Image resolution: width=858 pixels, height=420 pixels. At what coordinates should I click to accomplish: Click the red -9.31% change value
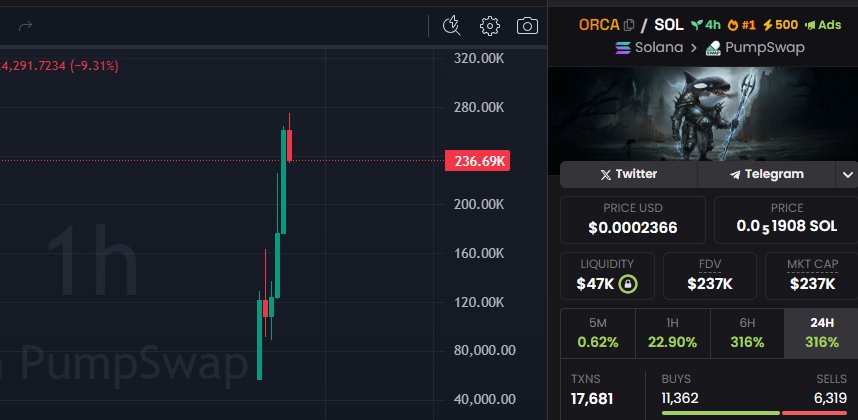tap(94, 66)
